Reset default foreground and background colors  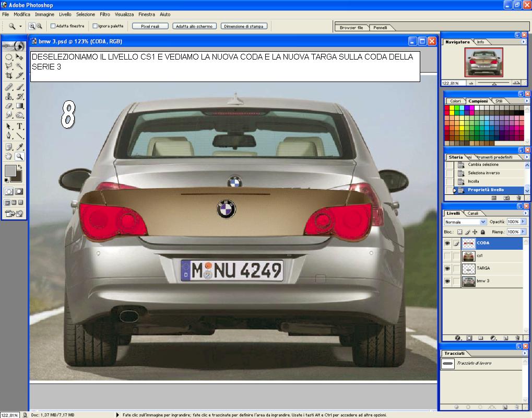6,180
